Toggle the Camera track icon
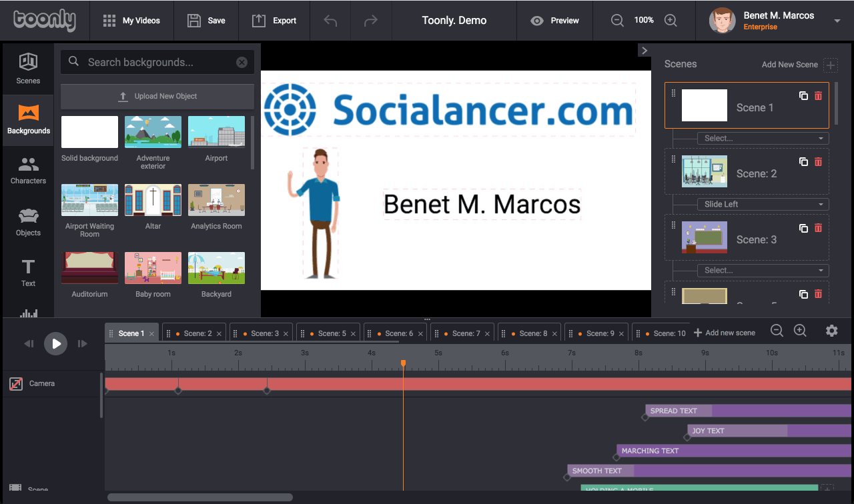854x504 pixels. coord(15,383)
